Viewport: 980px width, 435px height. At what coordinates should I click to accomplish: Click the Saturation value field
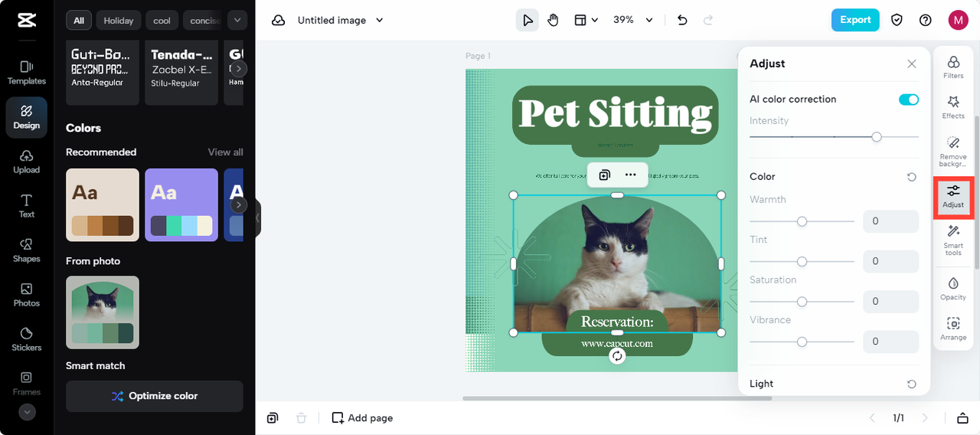[890, 302]
